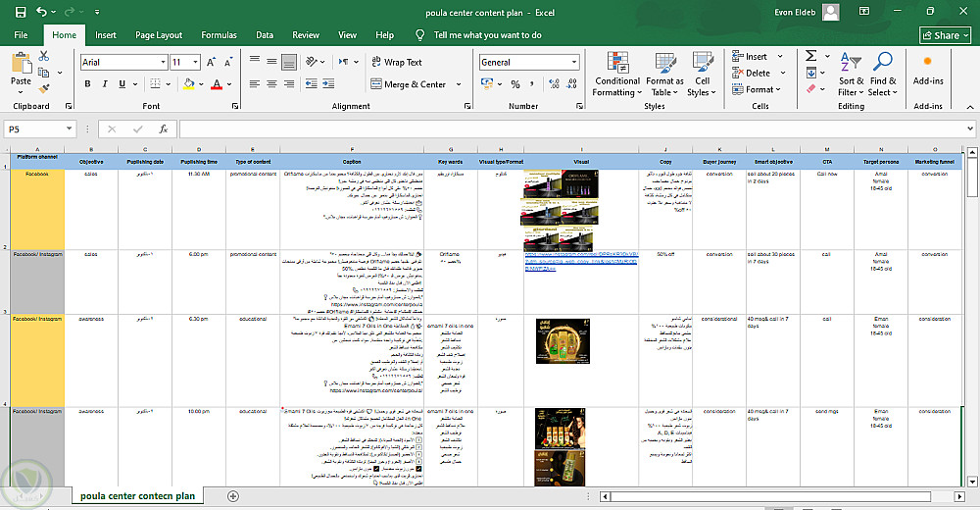Open the font size dropdown showing 11
Screen dimensions: 980x510
pyautogui.click(x=196, y=62)
